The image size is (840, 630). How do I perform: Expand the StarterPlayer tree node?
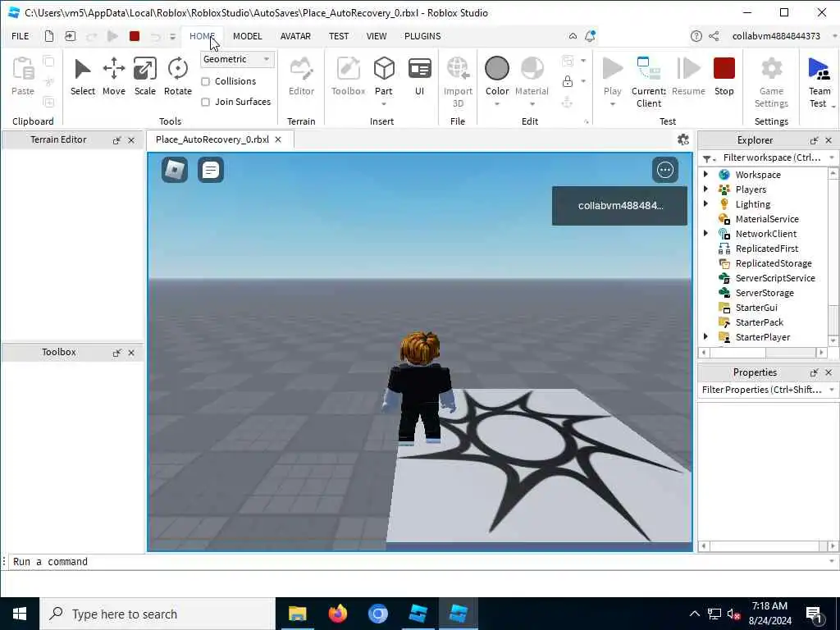706,336
